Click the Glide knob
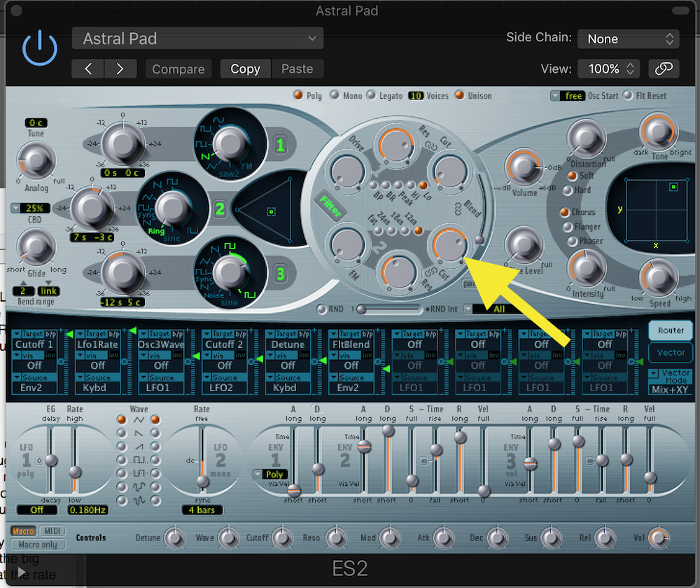700x588 pixels. [36, 247]
